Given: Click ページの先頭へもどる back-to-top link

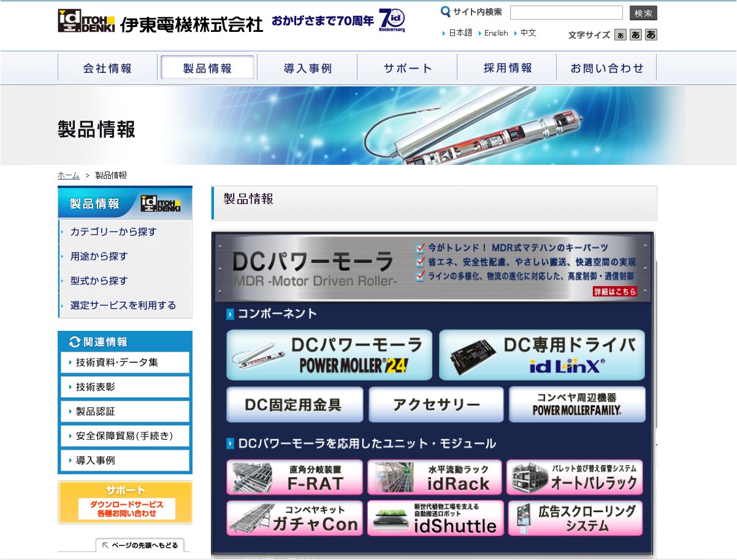Looking at the screenshot, I should pyautogui.click(x=140, y=545).
